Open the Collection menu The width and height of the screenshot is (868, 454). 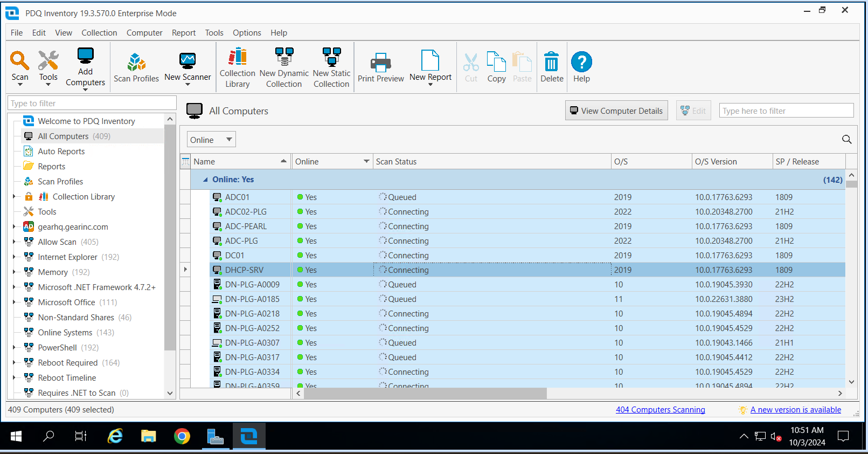[99, 33]
